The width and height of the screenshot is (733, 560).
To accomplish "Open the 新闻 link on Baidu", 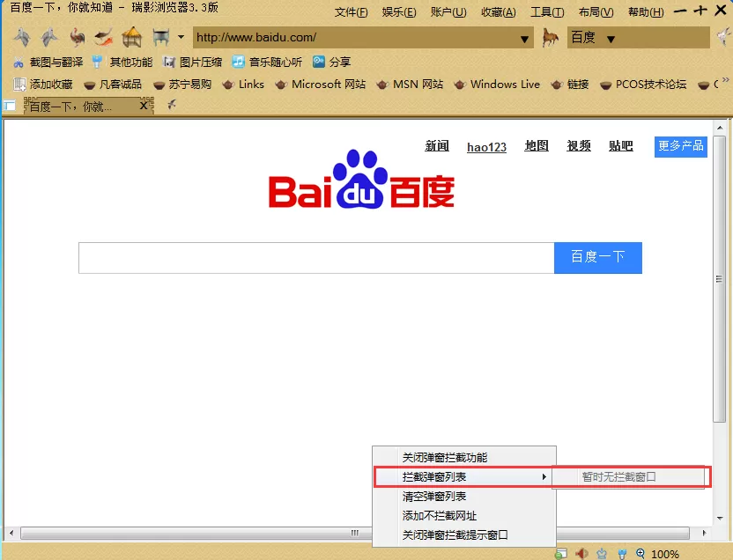I will (437, 146).
